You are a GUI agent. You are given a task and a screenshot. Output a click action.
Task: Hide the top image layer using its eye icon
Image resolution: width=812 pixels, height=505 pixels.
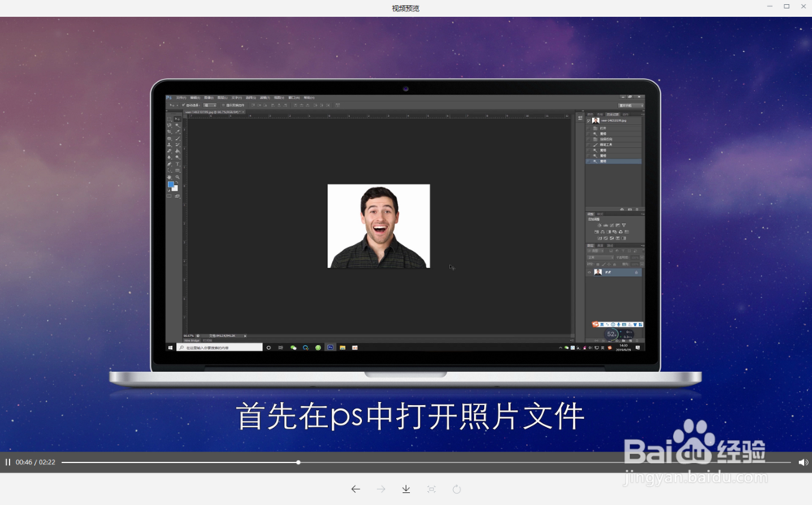590,272
